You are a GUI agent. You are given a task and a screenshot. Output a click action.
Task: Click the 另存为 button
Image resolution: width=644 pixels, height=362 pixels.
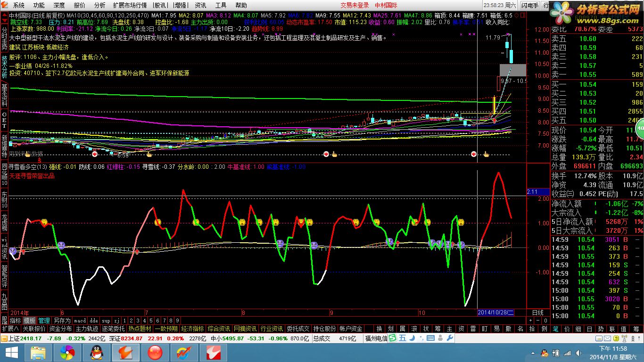(62, 321)
